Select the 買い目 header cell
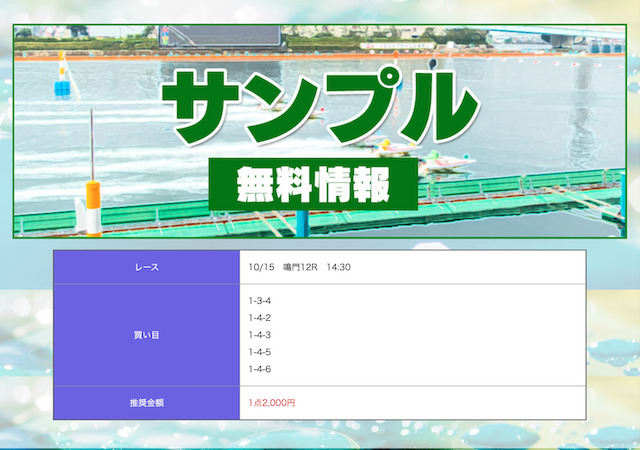Viewport: 640px width, 450px height. pos(147,335)
